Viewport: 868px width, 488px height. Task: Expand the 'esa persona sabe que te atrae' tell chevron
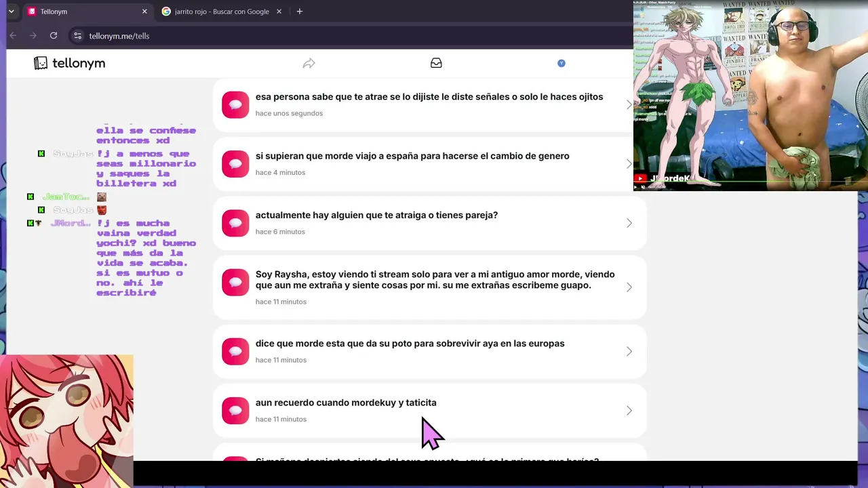pyautogui.click(x=629, y=104)
